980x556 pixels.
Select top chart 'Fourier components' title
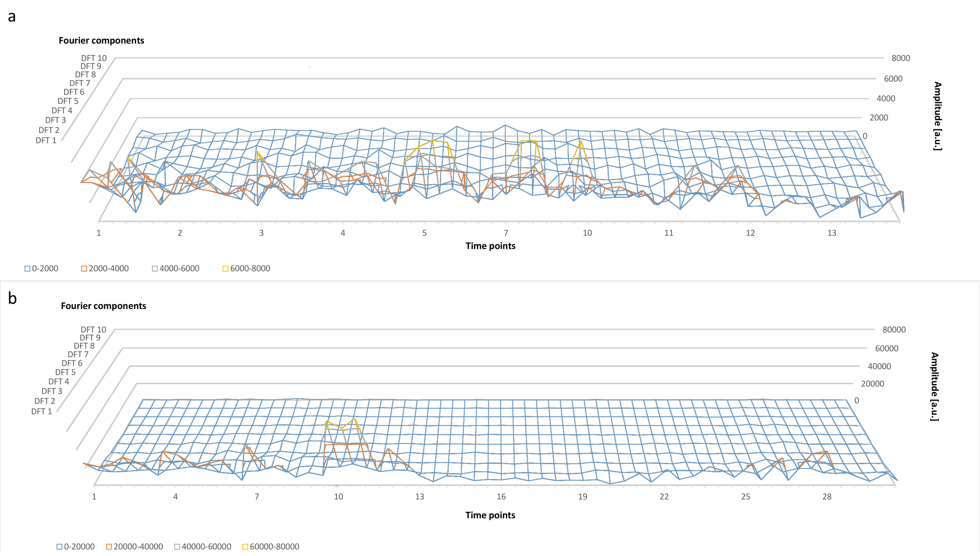pos(101,40)
